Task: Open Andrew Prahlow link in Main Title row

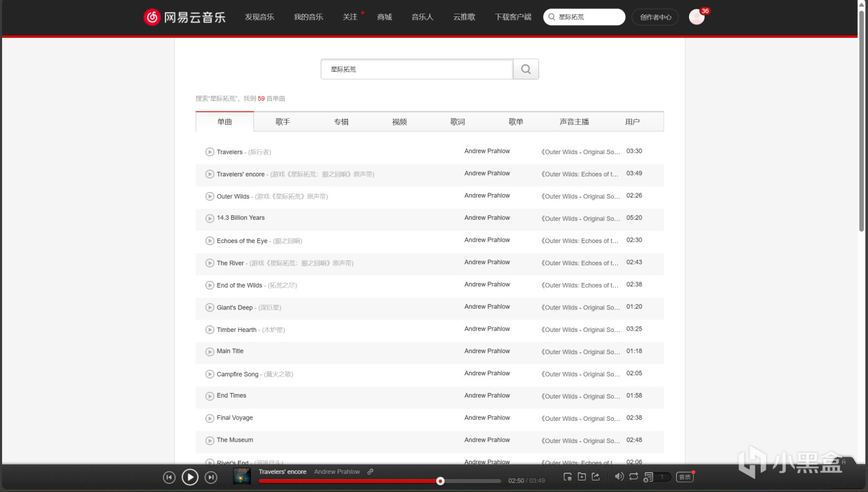Action: pyautogui.click(x=487, y=352)
